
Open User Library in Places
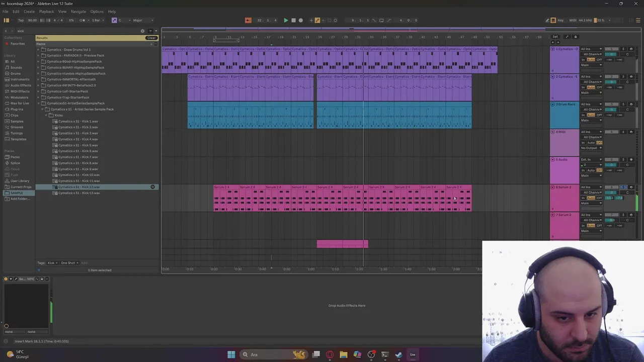point(20,181)
